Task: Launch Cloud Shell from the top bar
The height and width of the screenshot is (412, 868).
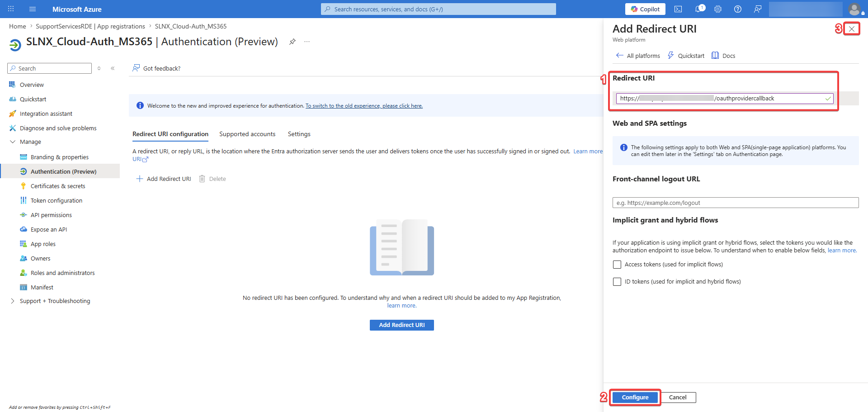Action: click(678, 9)
